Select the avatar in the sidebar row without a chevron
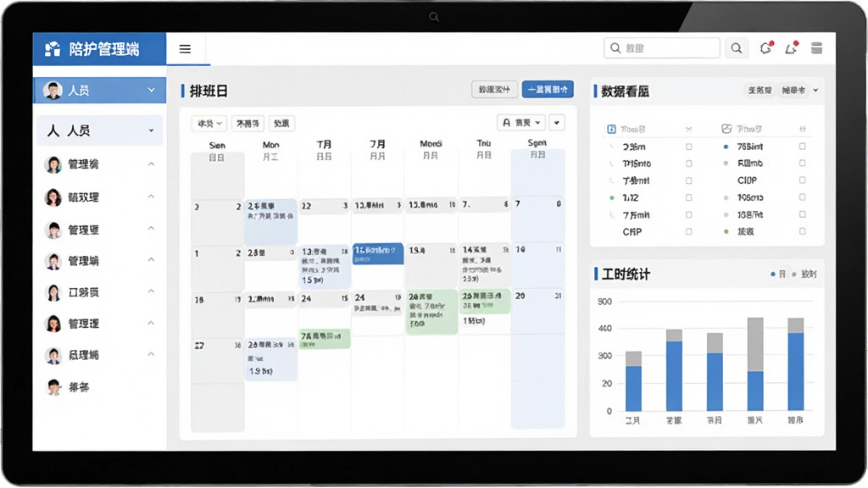This screenshot has width=868, height=488. coord(53,387)
